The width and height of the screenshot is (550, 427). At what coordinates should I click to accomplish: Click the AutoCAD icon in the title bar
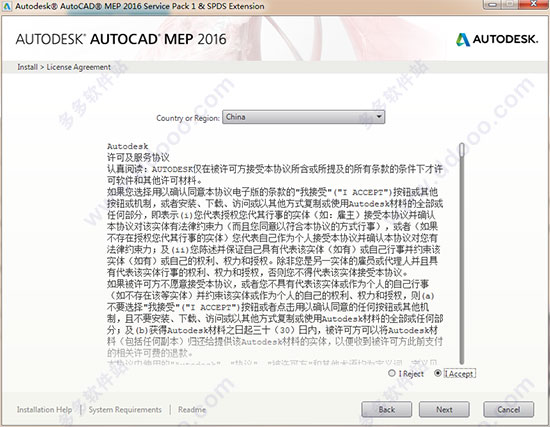[7, 6]
